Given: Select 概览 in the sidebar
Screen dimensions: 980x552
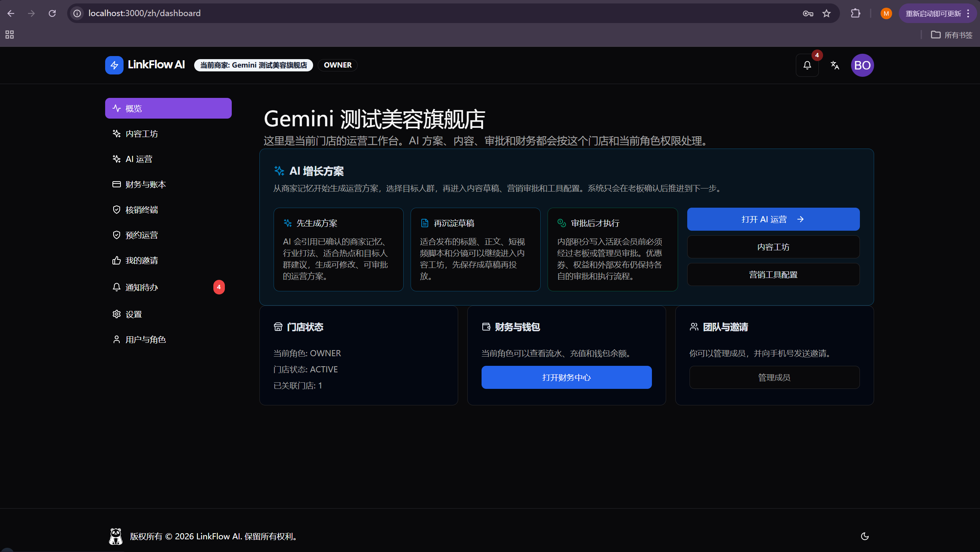Looking at the screenshot, I should tap(168, 108).
